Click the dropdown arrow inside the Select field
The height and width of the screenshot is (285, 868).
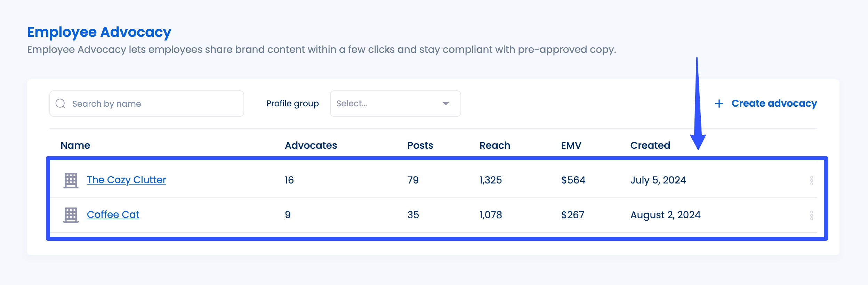446,103
